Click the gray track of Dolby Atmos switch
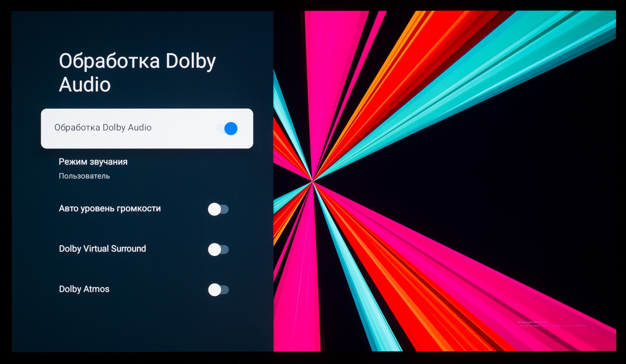The image size is (626, 364). (x=225, y=290)
